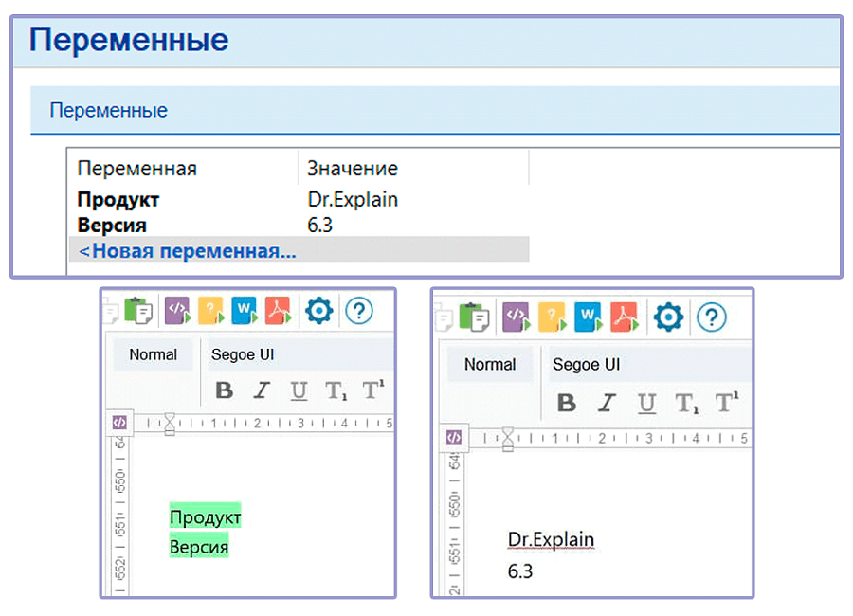Select the bold 'Продукт' variable in the table
Image resolution: width=853 pixels, height=616 pixels.
[118, 200]
